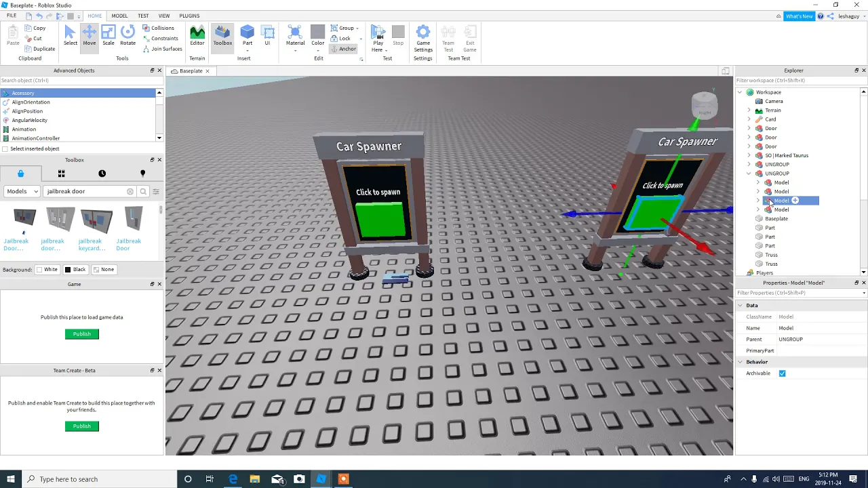Image resolution: width=868 pixels, height=488 pixels.
Task: Collapse the Data properties section
Action: (741, 306)
